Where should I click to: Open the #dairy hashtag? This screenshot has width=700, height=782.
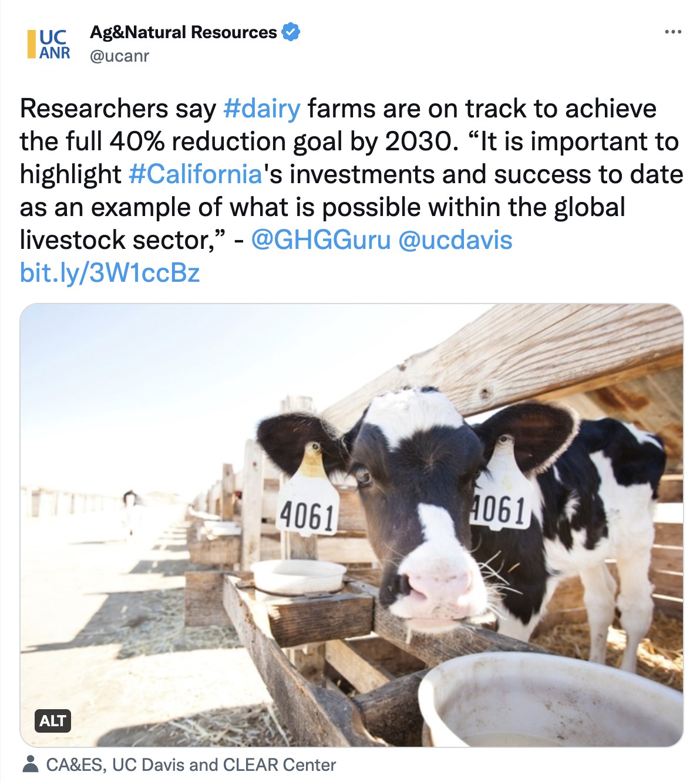tap(262, 109)
